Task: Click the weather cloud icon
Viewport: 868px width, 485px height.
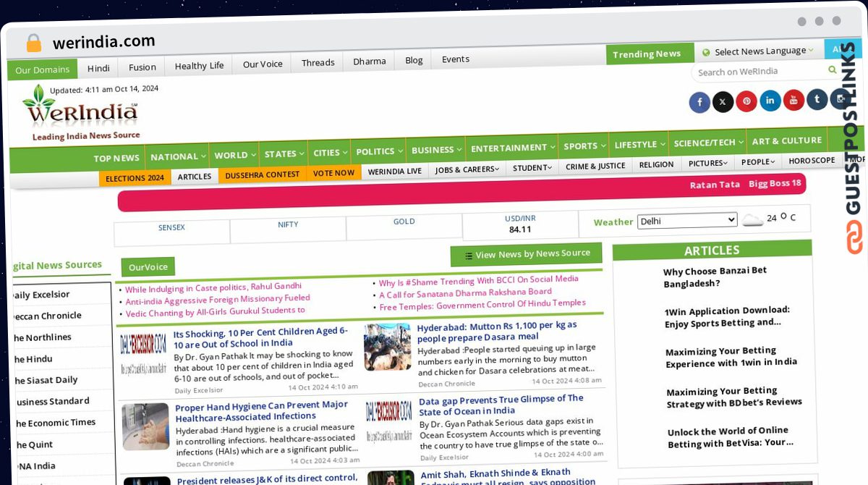Action: click(x=753, y=219)
